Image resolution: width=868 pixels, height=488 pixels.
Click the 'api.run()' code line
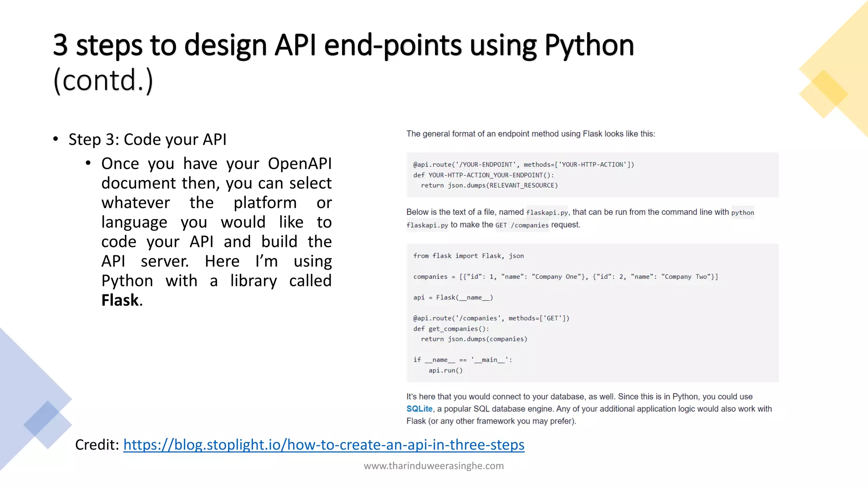point(445,370)
